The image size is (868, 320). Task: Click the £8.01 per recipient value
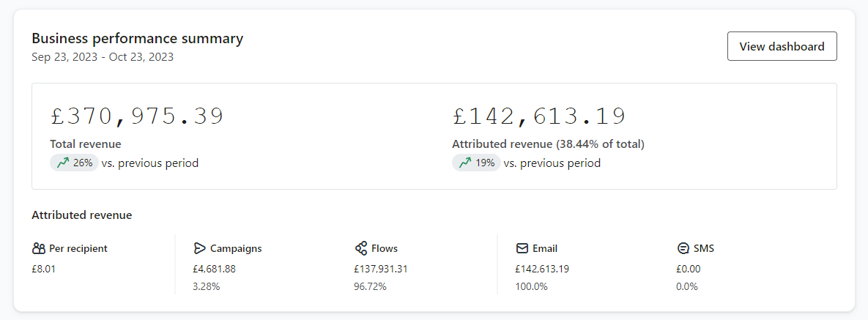point(44,269)
